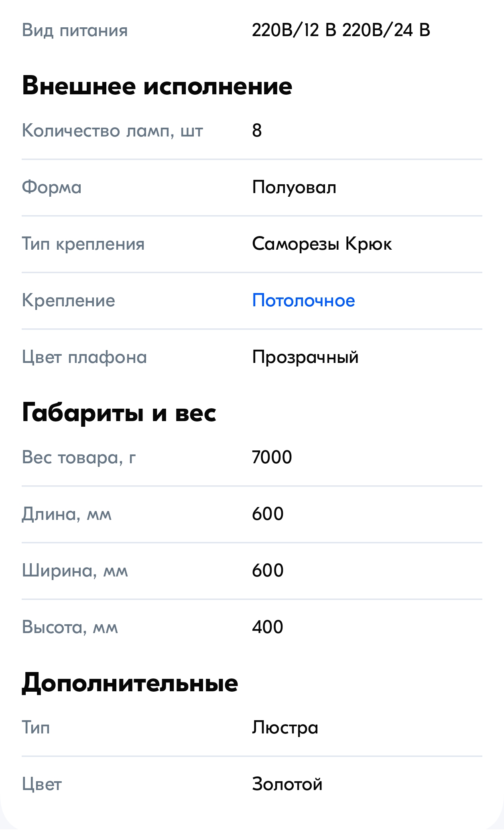
Task: Click the Тип крепления label
Action: pyautogui.click(x=84, y=243)
